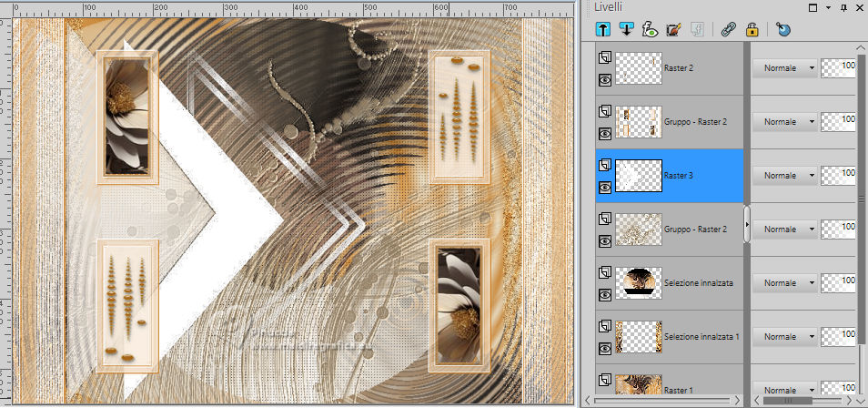The height and width of the screenshot is (408, 868).
Task: Click the padlock lock transparency icon
Action: (752, 29)
